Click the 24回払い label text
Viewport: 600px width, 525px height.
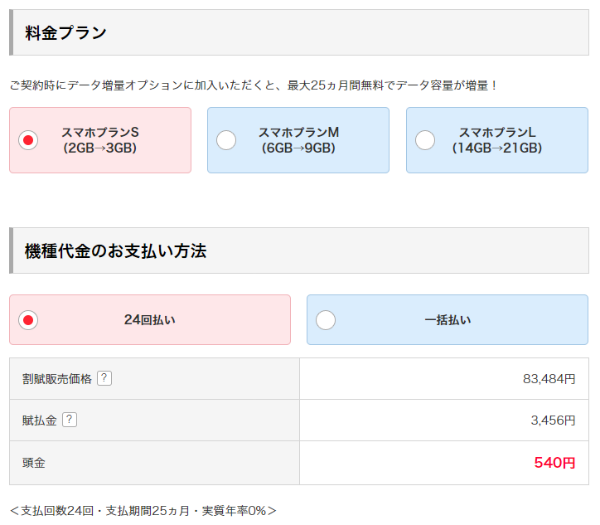point(150,320)
